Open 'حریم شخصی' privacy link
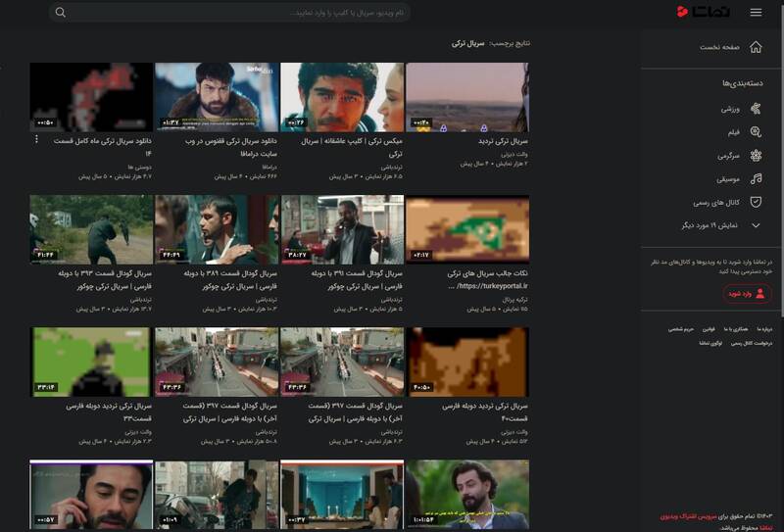The width and height of the screenshot is (784, 532). point(680,329)
